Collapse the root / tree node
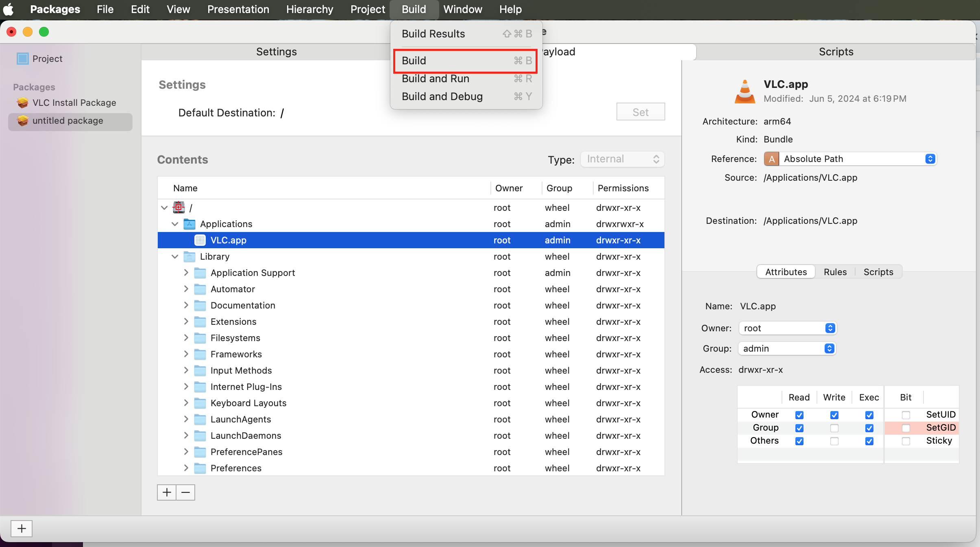Viewport: 980px width, 547px height. click(164, 208)
